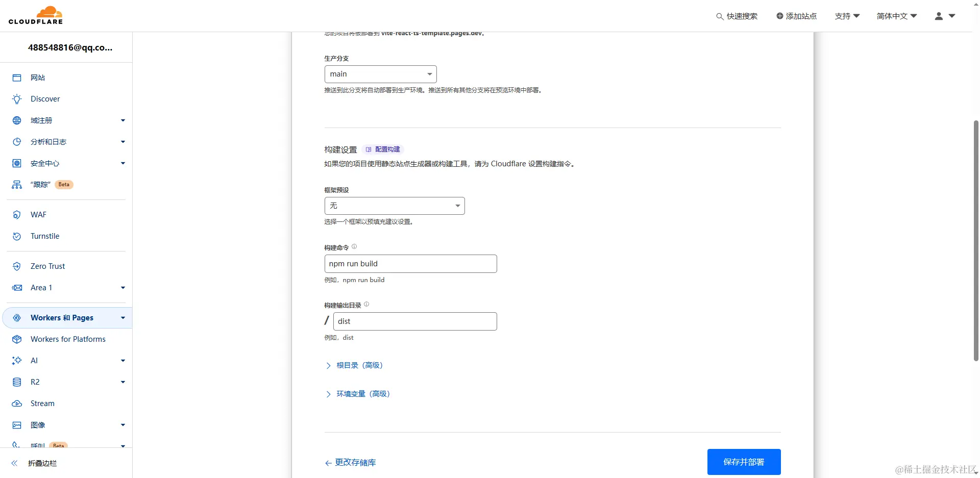Click the collapse sidebar double-chevron icon
Viewport: 980px width, 478px height.
click(x=14, y=463)
